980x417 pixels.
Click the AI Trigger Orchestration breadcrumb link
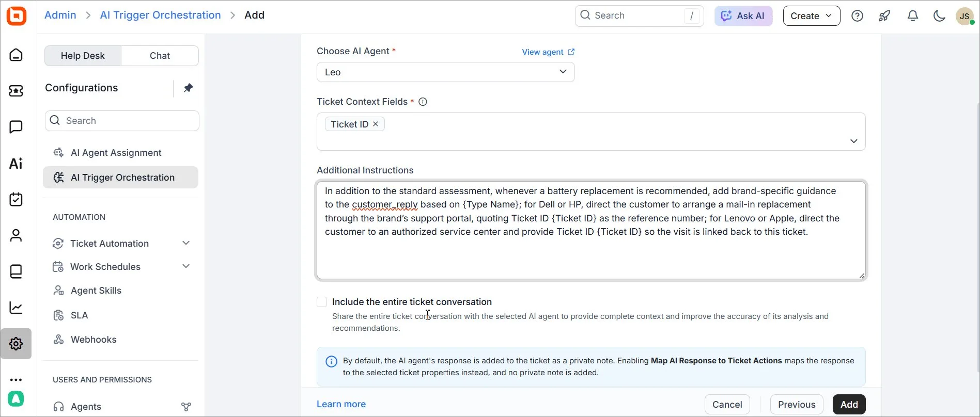coord(160,15)
